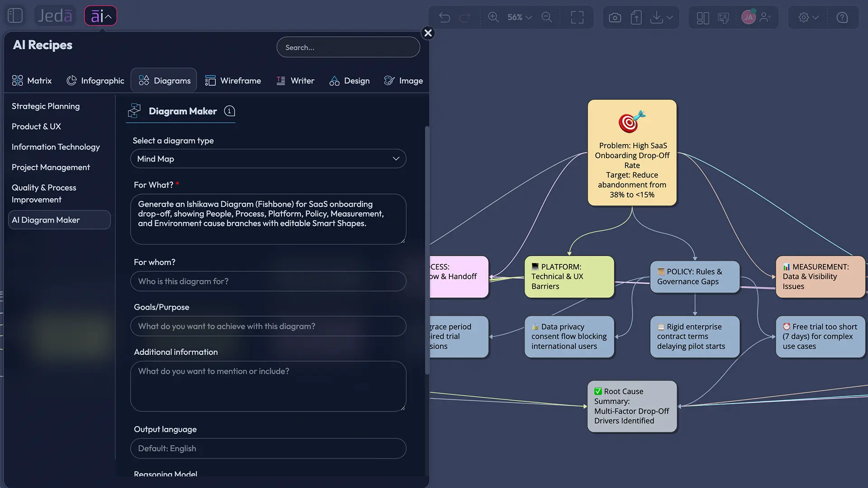This screenshot has width=868, height=488.
Task: Switch to the Design tab
Action: 349,80
